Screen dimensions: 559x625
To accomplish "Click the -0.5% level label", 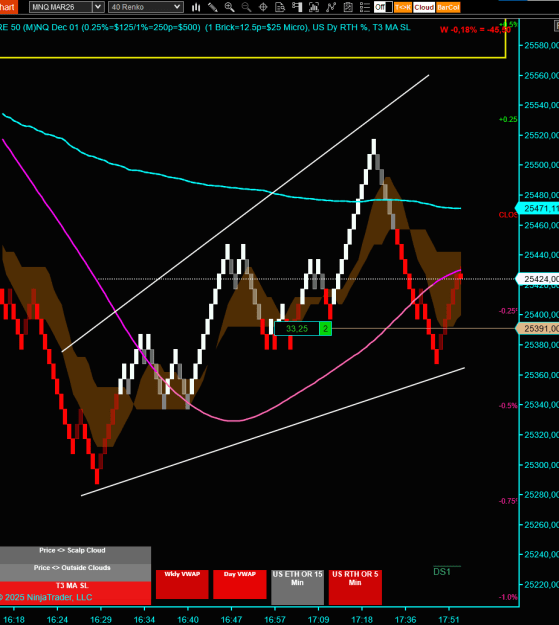I will click(508, 405).
